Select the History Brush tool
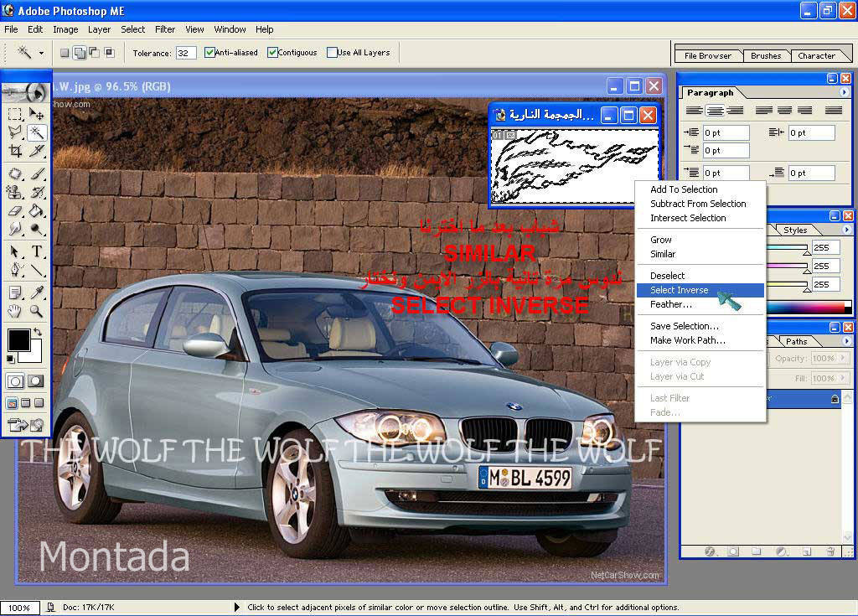858x616 pixels. pos(37,192)
